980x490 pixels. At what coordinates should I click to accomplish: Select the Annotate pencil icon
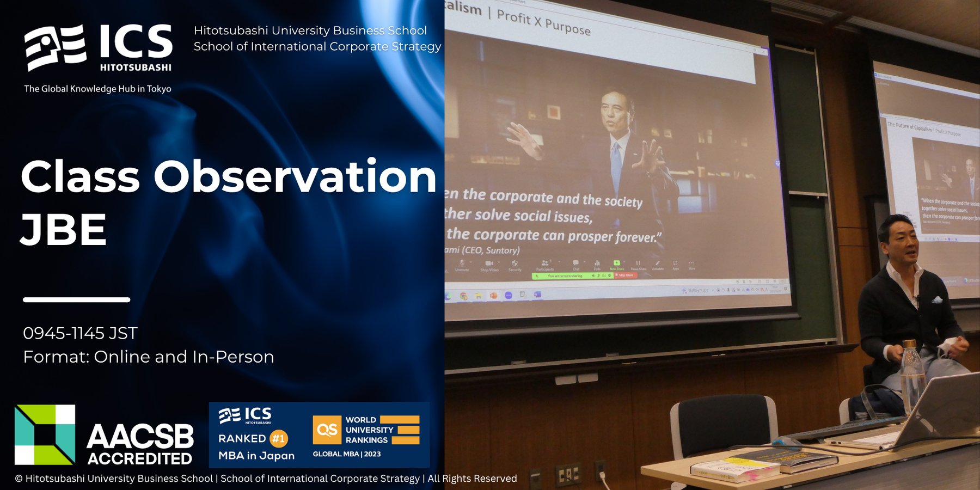click(658, 263)
